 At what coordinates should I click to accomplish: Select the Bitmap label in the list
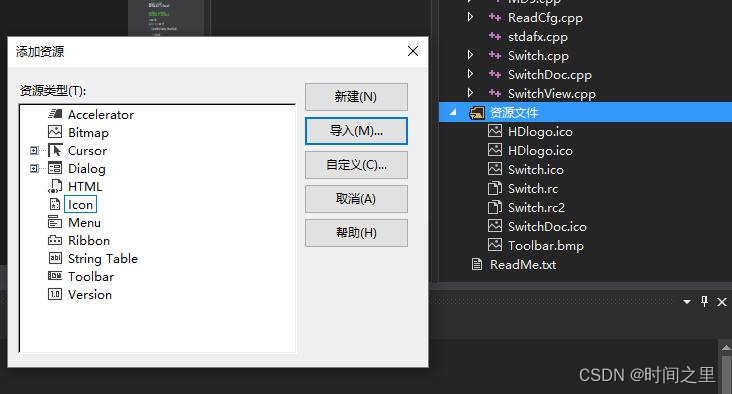point(88,133)
